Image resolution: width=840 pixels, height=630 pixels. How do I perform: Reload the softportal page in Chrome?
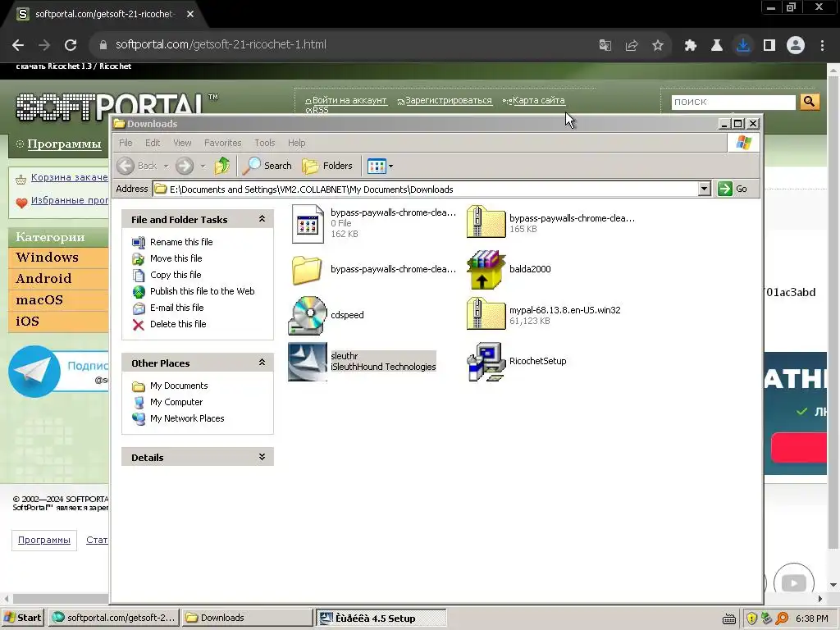pos(71,45)
